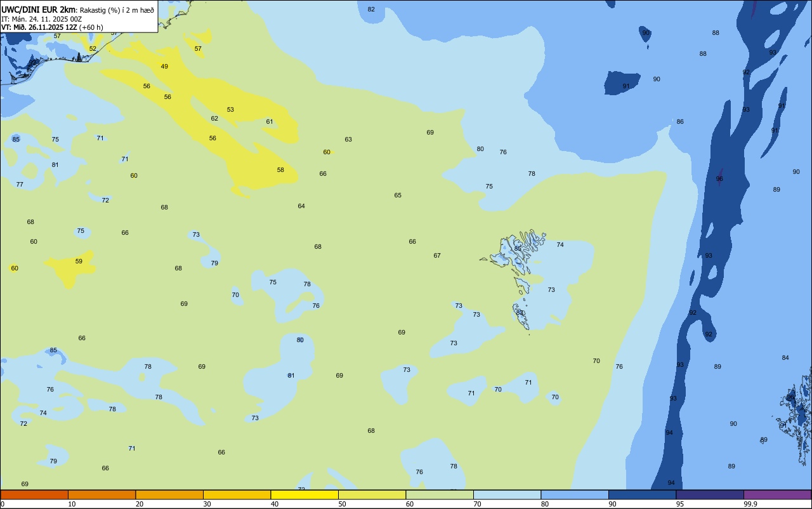Click the '10' legend tick label
This screenshot has height=509, width=812.
click(x=72, y=504)
